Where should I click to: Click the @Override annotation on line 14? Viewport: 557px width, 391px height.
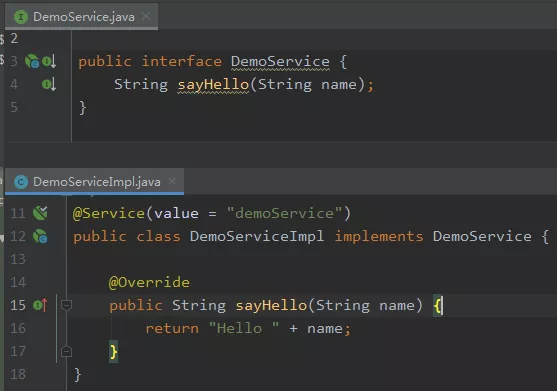coord(149,282)
